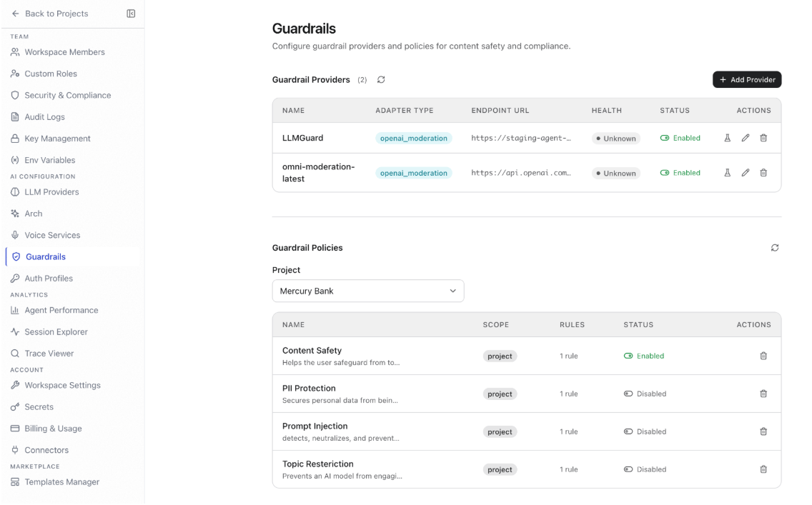Refresh the Guardrail Policies list

click(775, 248)
